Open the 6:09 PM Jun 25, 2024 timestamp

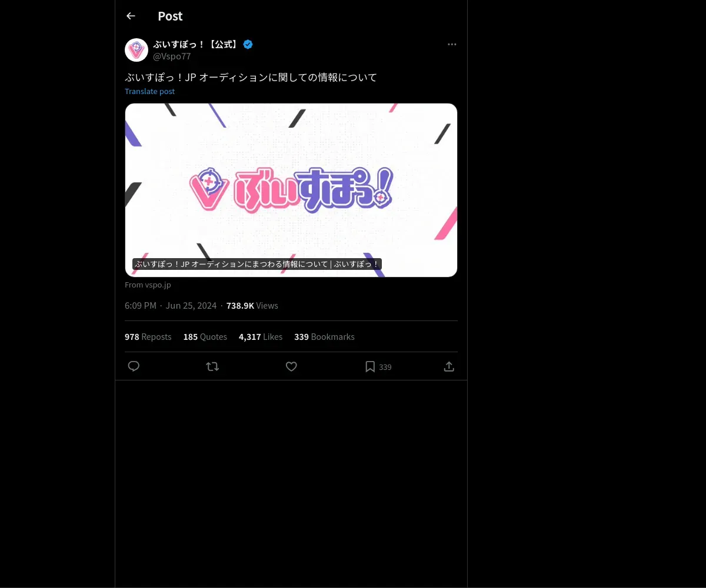click(171, 306)
